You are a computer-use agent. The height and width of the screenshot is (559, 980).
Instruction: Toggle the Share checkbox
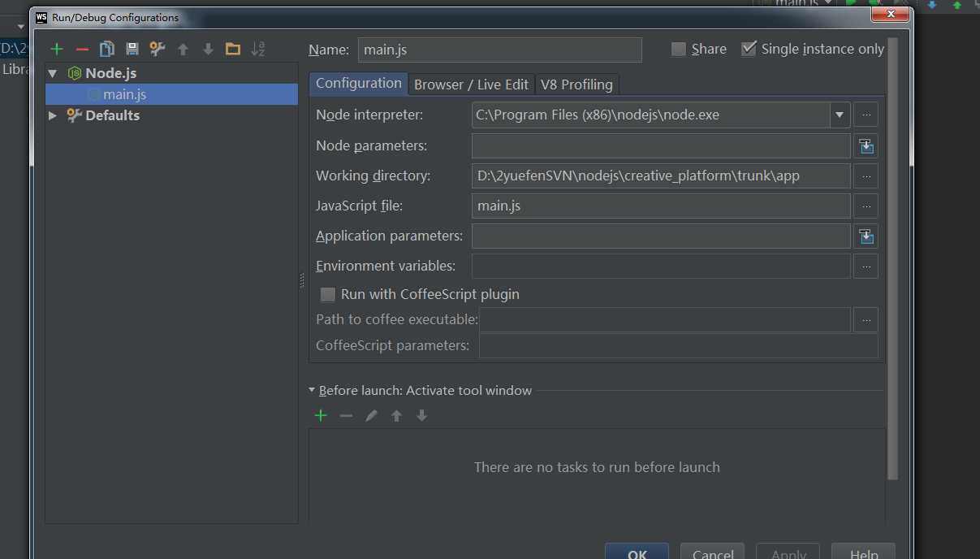(679, 50)
